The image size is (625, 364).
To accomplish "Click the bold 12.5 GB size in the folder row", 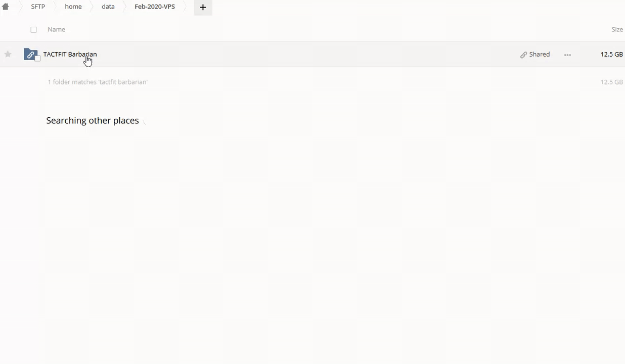I will (611, 54).
